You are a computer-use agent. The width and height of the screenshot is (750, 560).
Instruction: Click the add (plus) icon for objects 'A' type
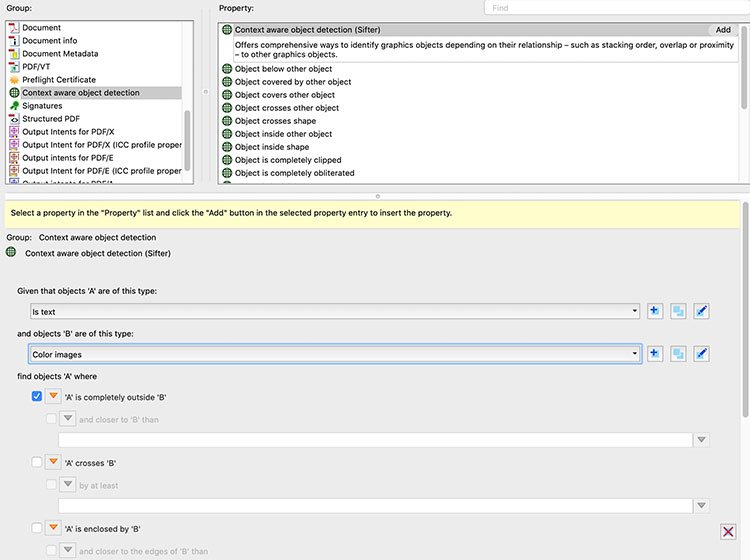click(x=654, y=311)
